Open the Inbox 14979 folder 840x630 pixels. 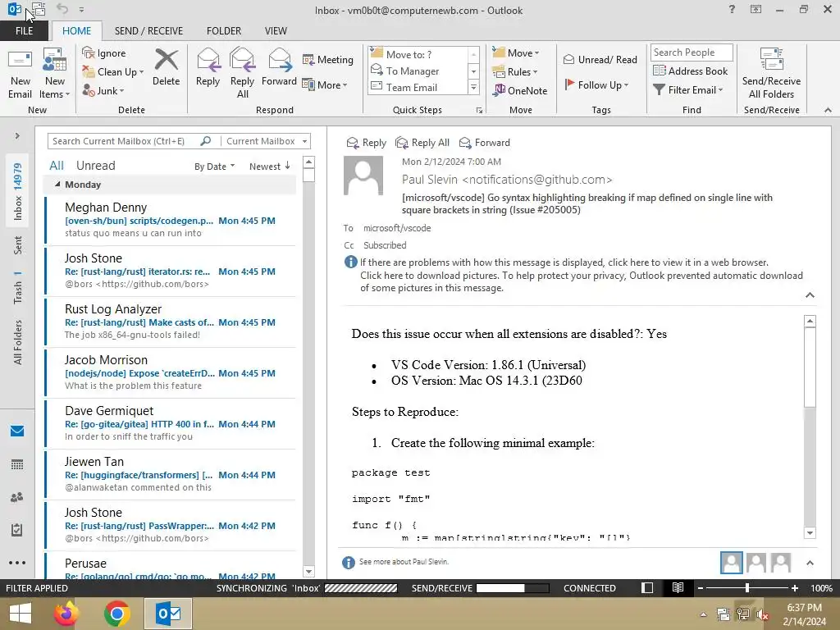[x=18, y=191]
